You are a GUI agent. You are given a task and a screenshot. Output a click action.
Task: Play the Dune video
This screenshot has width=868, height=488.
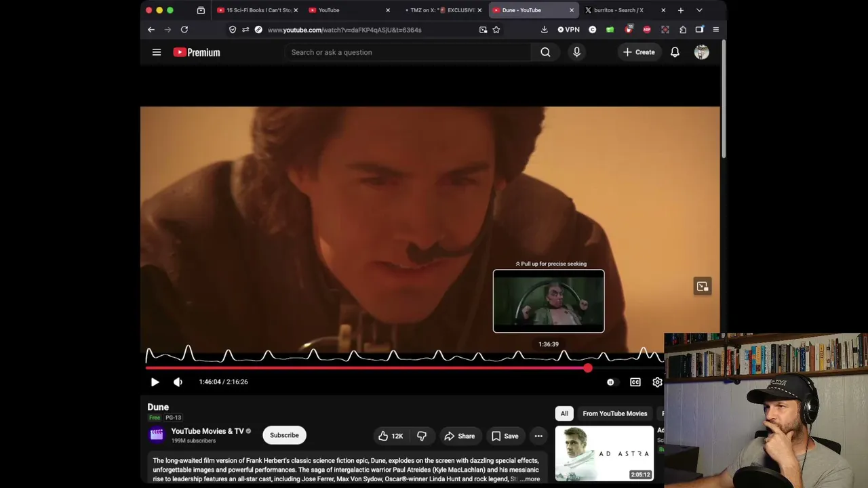pos(155,382)
